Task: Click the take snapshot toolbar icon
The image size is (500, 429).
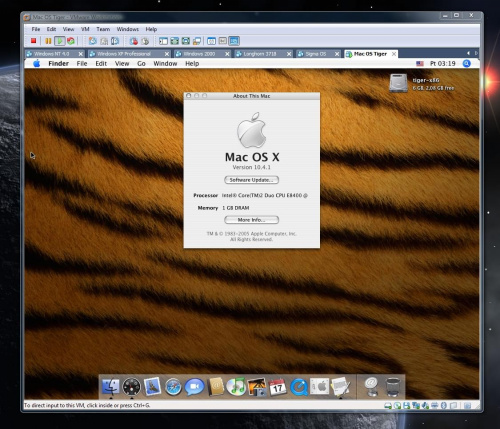Action: click(x=93, y=41)
